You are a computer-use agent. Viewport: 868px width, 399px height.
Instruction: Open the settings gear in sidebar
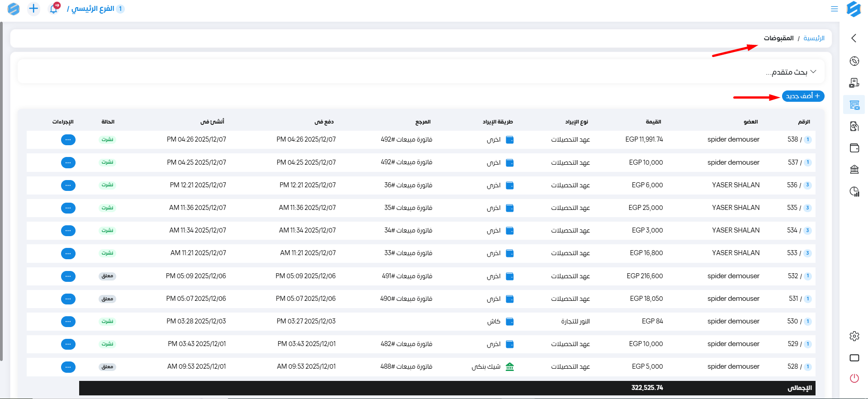tap(854, 336)
